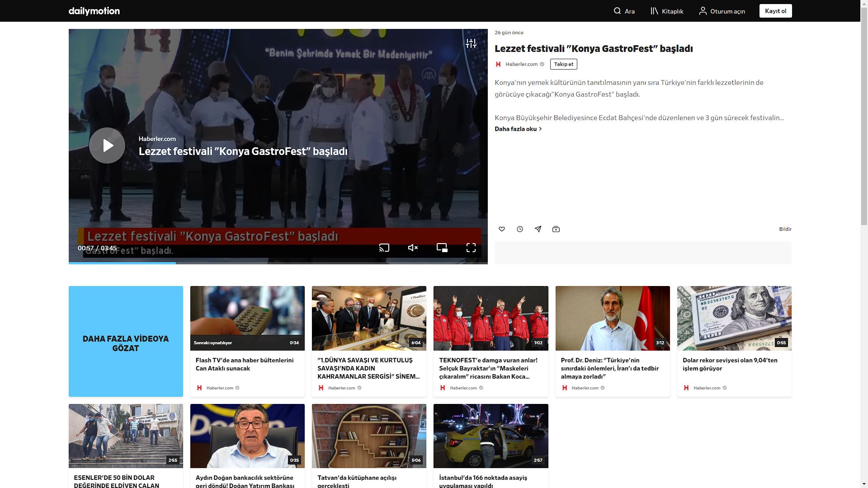Expand description with Daha fazla oku
868x488 pixels.
518,129
